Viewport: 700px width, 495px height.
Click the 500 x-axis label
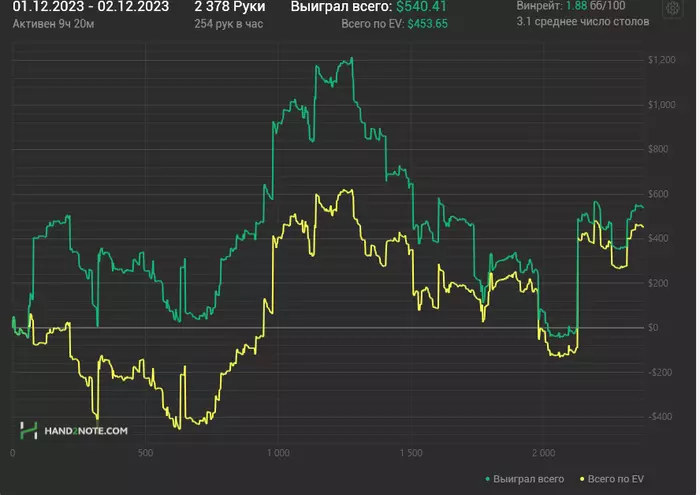[x=145, y=453]
